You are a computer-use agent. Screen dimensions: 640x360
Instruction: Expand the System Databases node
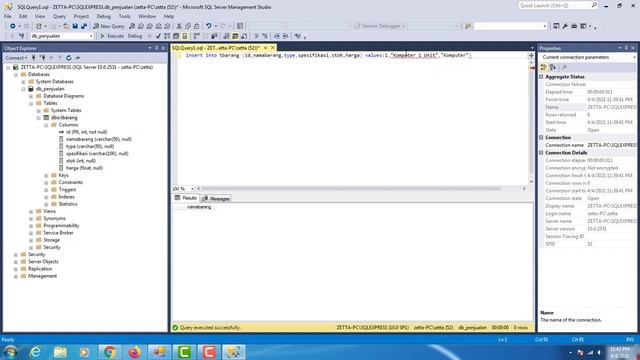(x=23, y=82)
